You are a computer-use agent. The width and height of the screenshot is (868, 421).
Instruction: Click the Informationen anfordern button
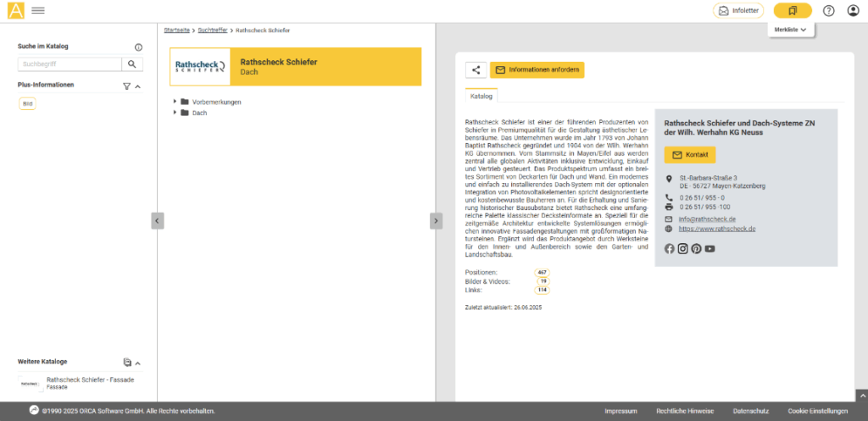pyautogui.click(x=537, y=70)
